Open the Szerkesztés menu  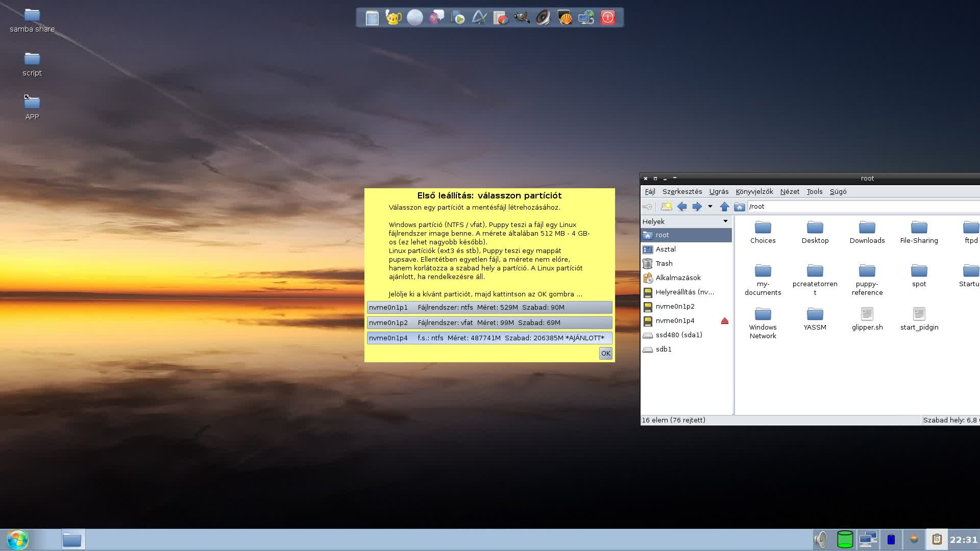pos(682,192)
